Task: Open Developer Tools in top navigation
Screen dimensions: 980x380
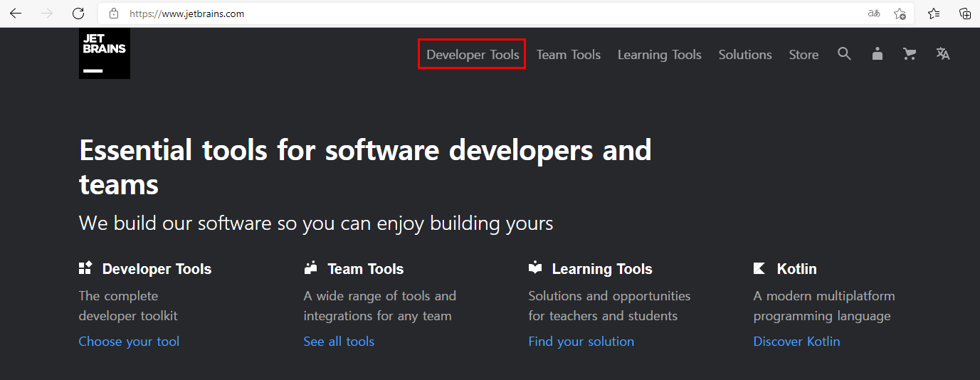Action: pyautogui.click(x=473, y=55)
